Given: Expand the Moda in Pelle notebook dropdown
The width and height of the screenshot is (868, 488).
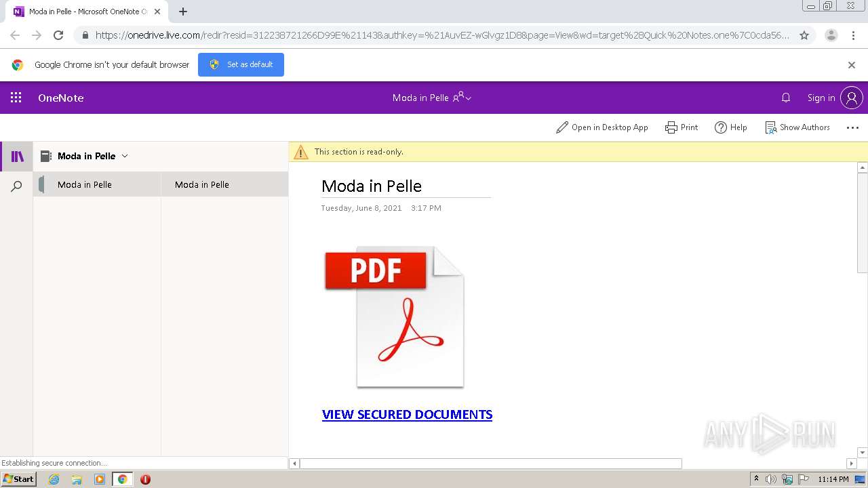Looking at the screenshot, I should 124,156.
